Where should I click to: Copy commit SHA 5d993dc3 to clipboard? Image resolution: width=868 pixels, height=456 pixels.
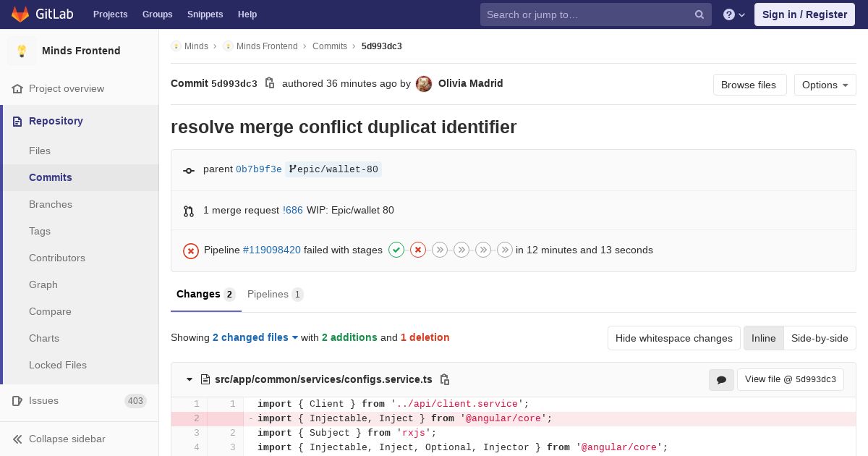coord(270,83)
